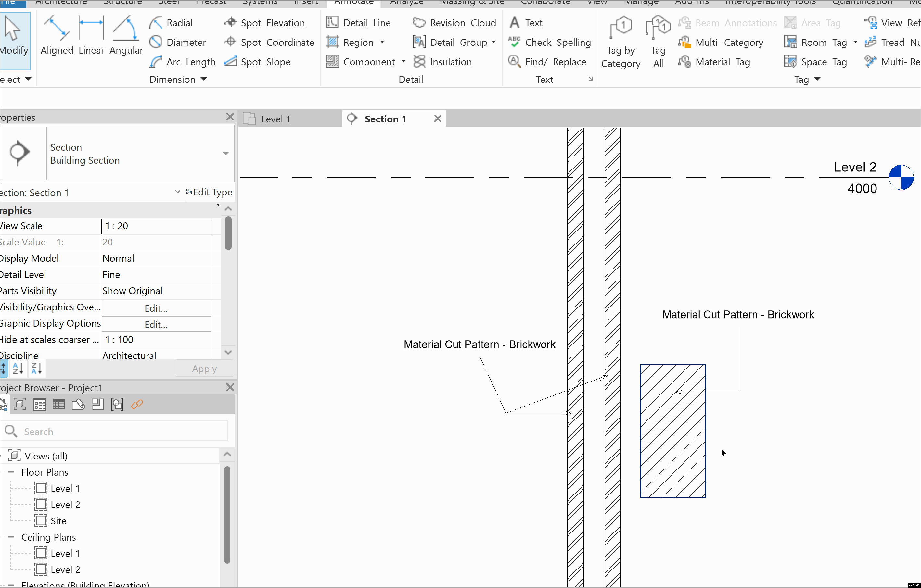Open the Region dropdown arrow

pyautogui.click(x=382, y=42)
